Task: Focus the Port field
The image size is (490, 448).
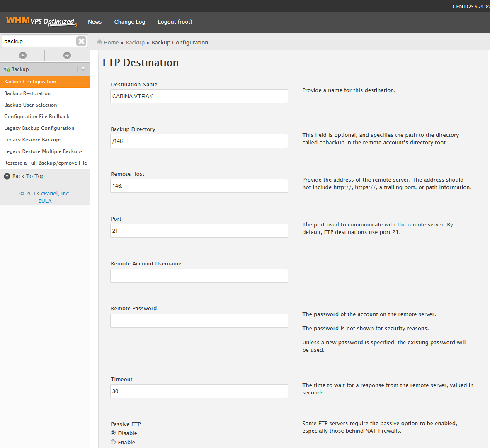Action: click(x=199, y=230)
